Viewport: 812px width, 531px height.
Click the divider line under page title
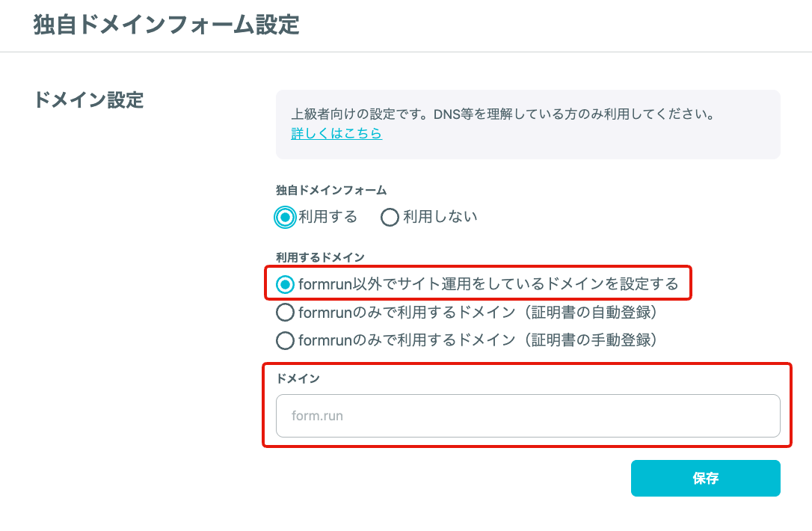pyautogui.click(x=406, y=52)
